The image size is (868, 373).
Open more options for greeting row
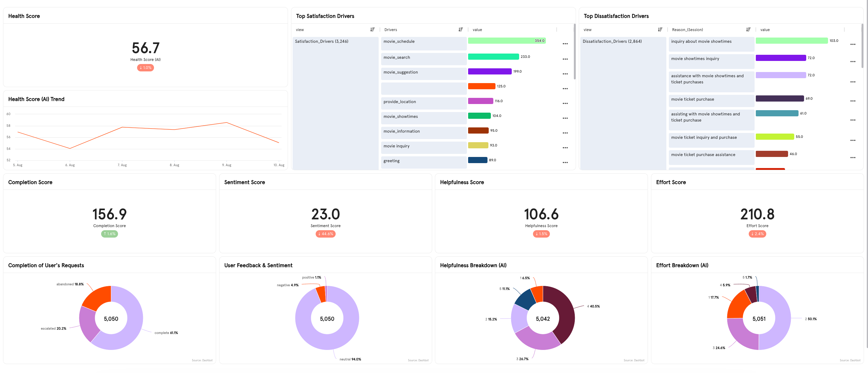tap(565, 163)
